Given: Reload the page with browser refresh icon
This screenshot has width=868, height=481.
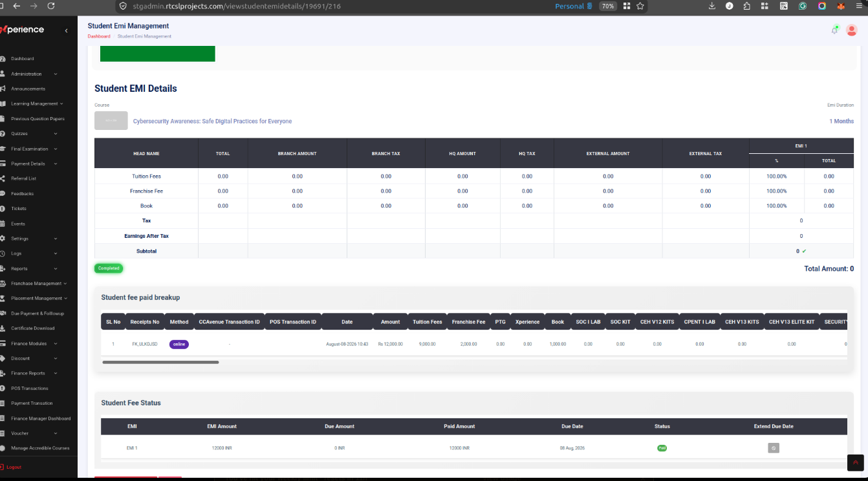Looking at the screenshot, I should pyautogui.click(x=51, y=6).
